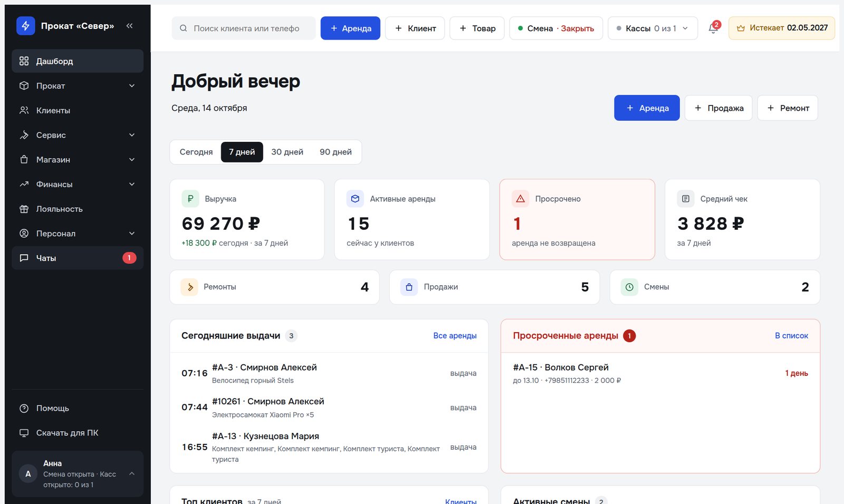844x504 pixels.
Task: Open overdue rental #A-15 Волков Сергей
Action: pyautogui.click(x=660, y=373)
